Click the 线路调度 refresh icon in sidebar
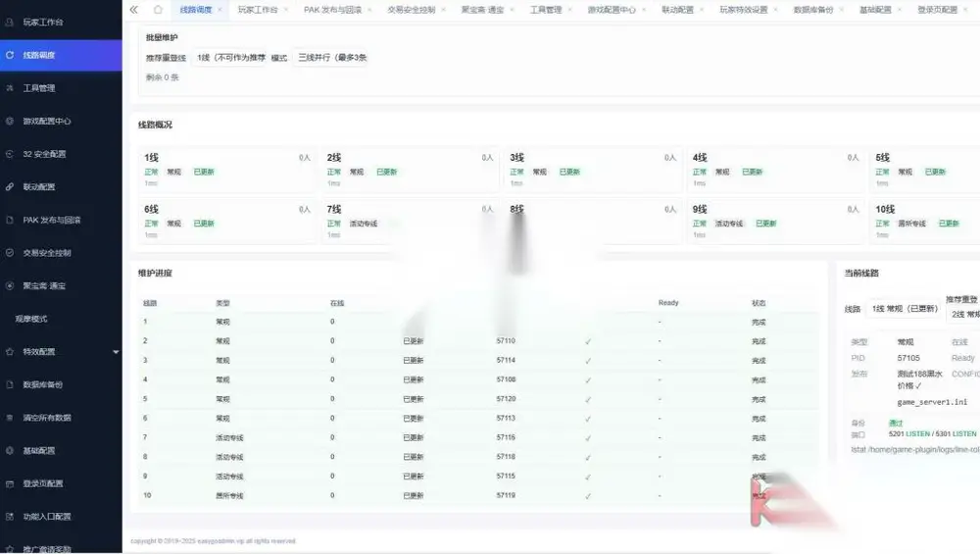Image resolution: width=980 pixels, height=554 pixels. pos(10,55)
